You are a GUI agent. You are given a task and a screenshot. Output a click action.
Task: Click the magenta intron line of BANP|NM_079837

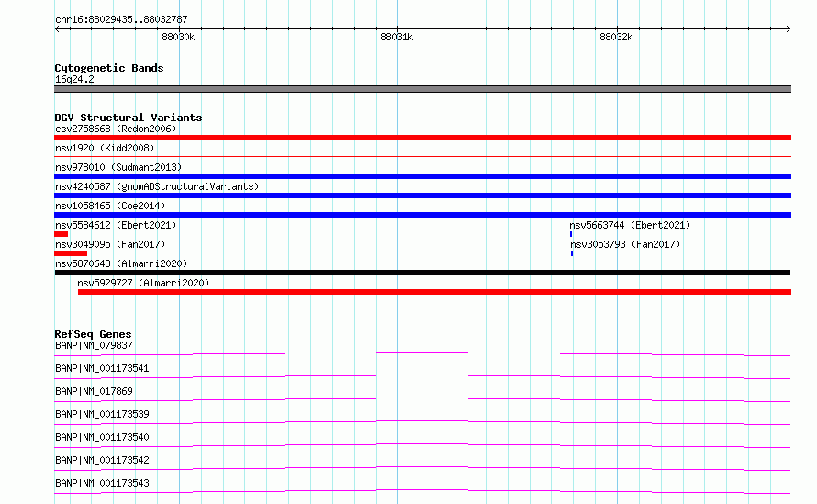click(422, 353)
